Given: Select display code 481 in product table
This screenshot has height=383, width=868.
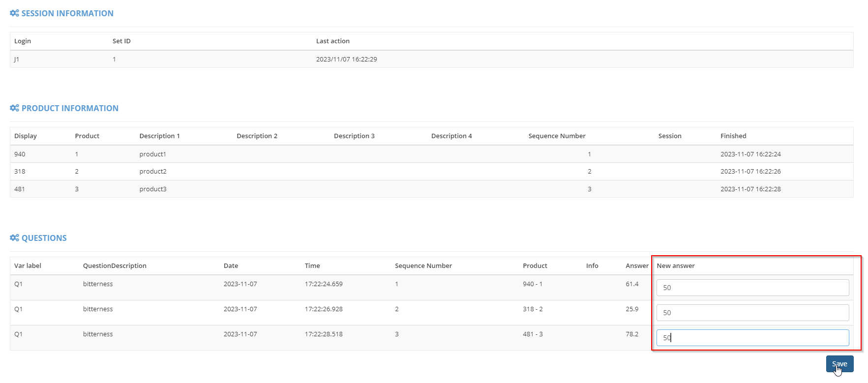Looking at the screenshot, I should (20, 189).
